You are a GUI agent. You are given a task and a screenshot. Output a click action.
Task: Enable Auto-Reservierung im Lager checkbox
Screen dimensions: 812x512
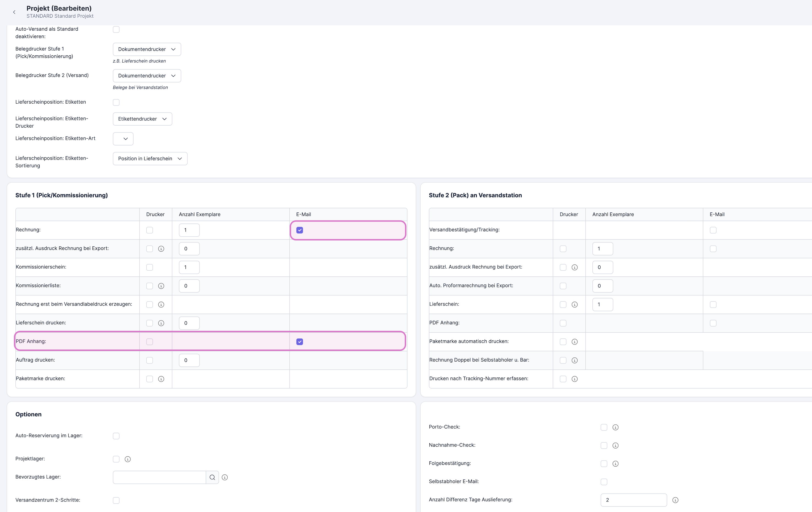point(116,436)
